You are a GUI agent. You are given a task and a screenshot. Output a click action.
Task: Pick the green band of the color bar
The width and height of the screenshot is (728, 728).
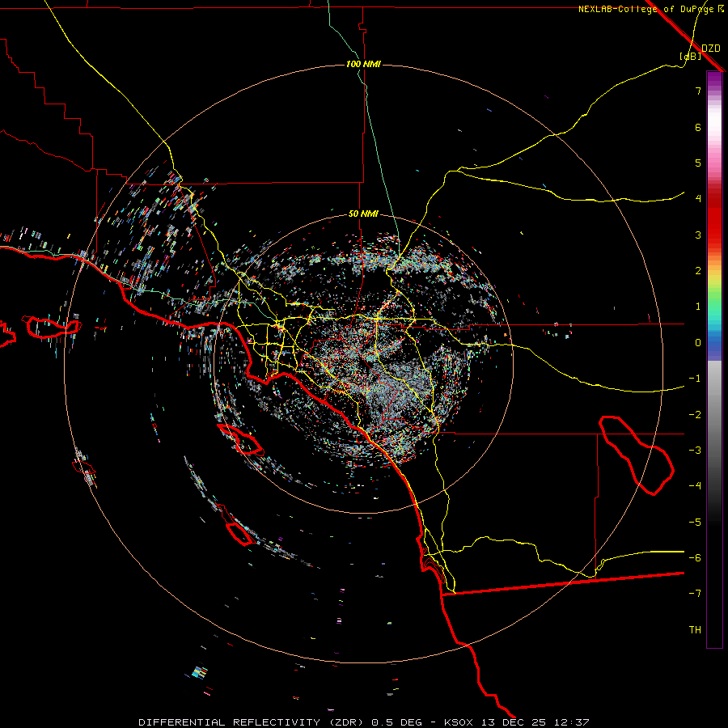click(x=714, y=297)
